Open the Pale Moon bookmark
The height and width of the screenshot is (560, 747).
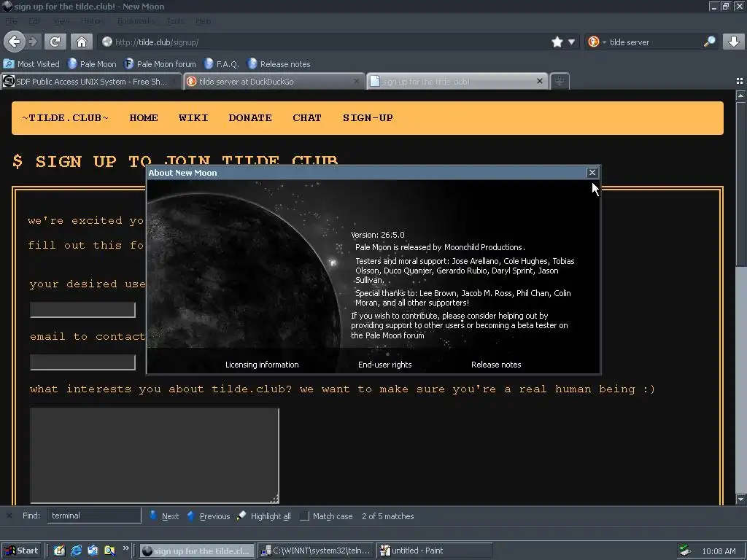[92, 64]
